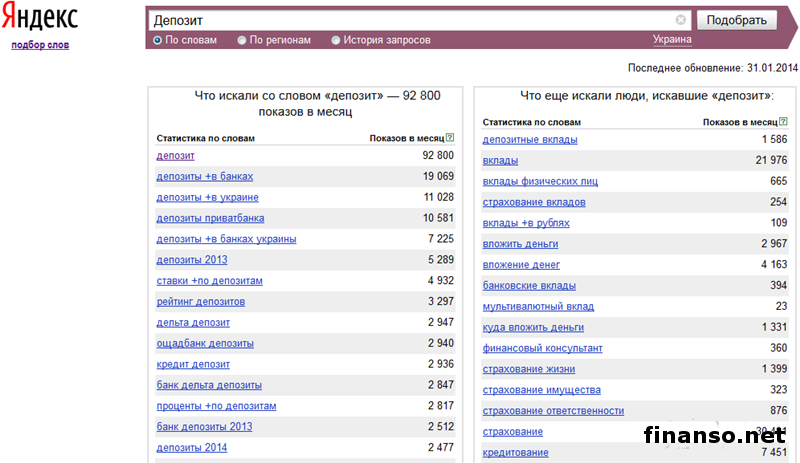Click the 'ощадбанк депозиты' link
The image size is (800, 463).
(204, 343)
